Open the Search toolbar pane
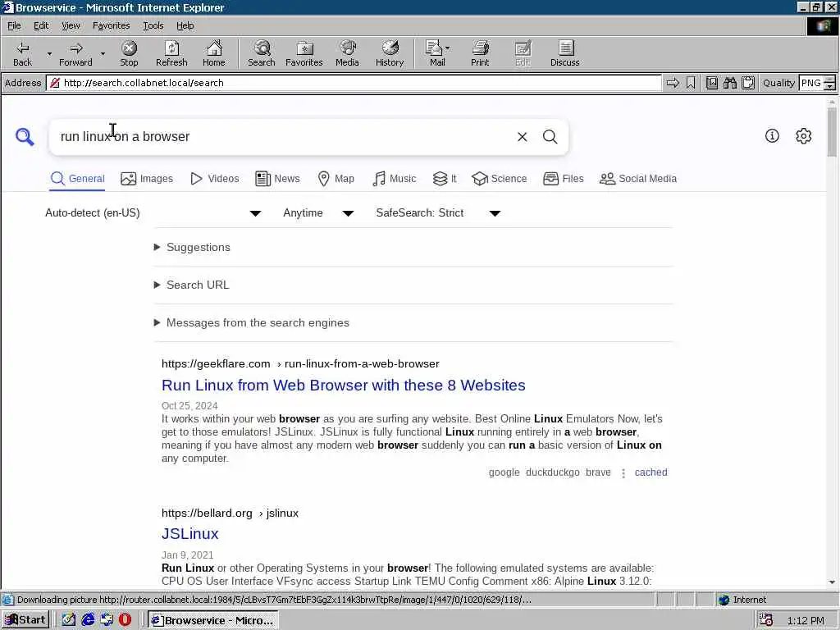The image size is (840, 630). [262, 53]
